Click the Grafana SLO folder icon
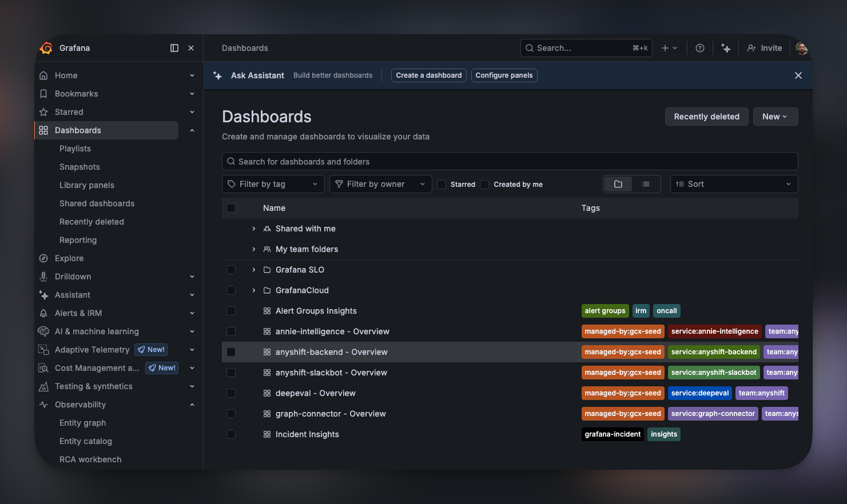 pos(267,270)
